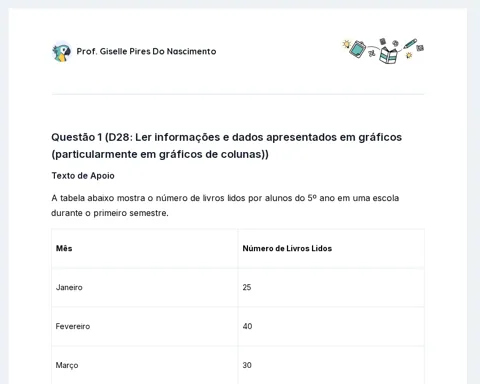Click the teal notebook illustration
Screen dimensions: 480x384
358,49
